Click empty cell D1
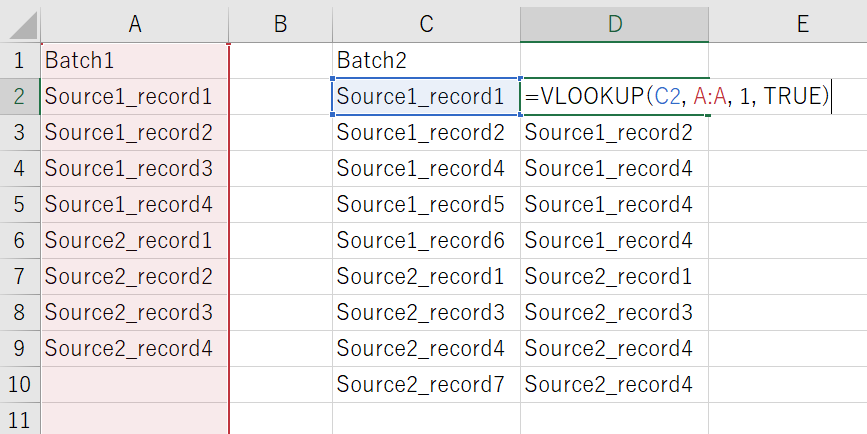The width and height of the screenshot is (867, 434). point(614,60)
